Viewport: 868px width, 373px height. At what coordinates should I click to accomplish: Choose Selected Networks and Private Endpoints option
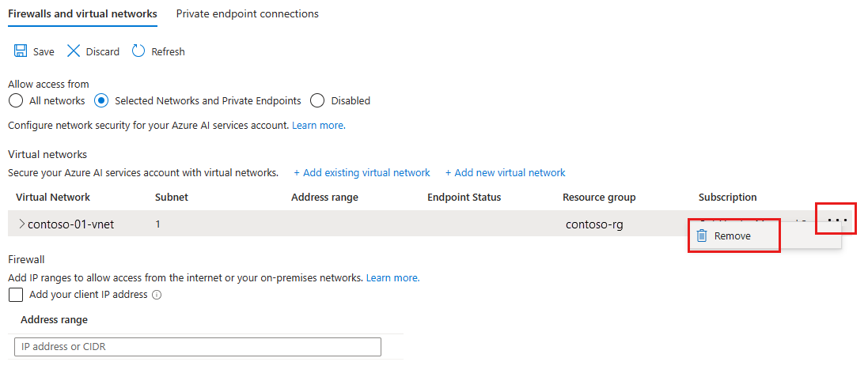pyautogui.click(x=101, y=101)
